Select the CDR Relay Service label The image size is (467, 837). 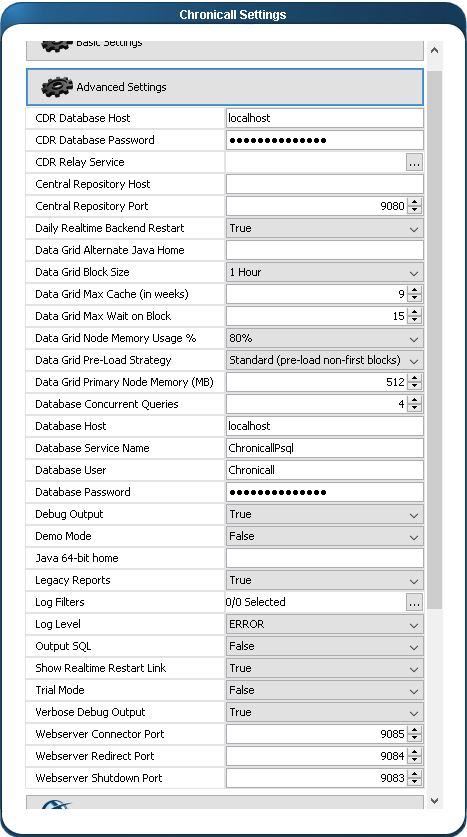click(80, 162)
